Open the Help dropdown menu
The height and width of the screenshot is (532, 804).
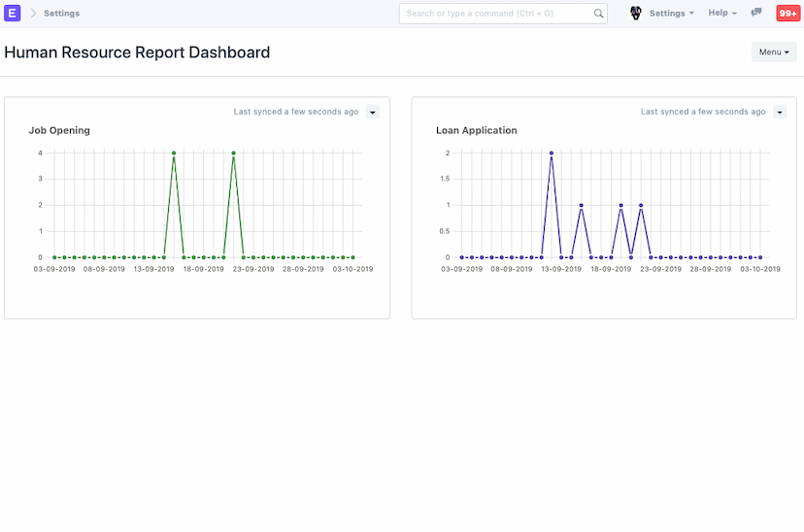tap(722, 13)
